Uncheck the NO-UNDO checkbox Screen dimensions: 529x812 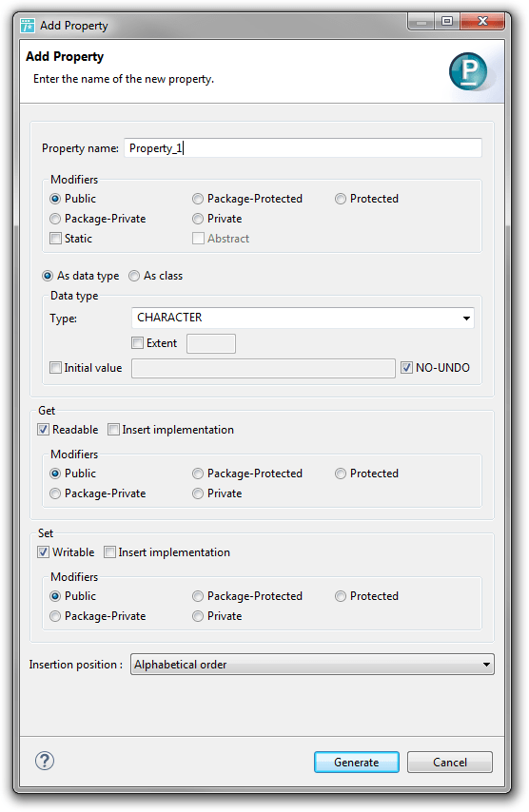click(406, 368)
